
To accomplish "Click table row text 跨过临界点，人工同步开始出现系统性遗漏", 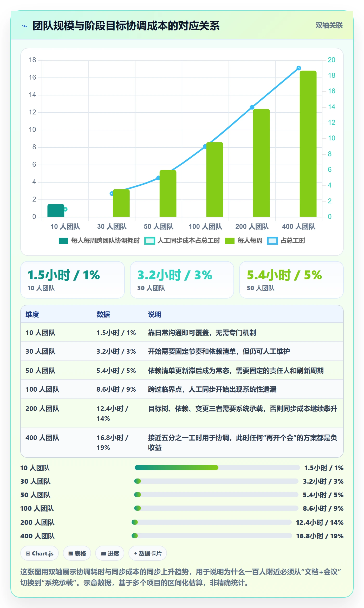I will point(212,389).
